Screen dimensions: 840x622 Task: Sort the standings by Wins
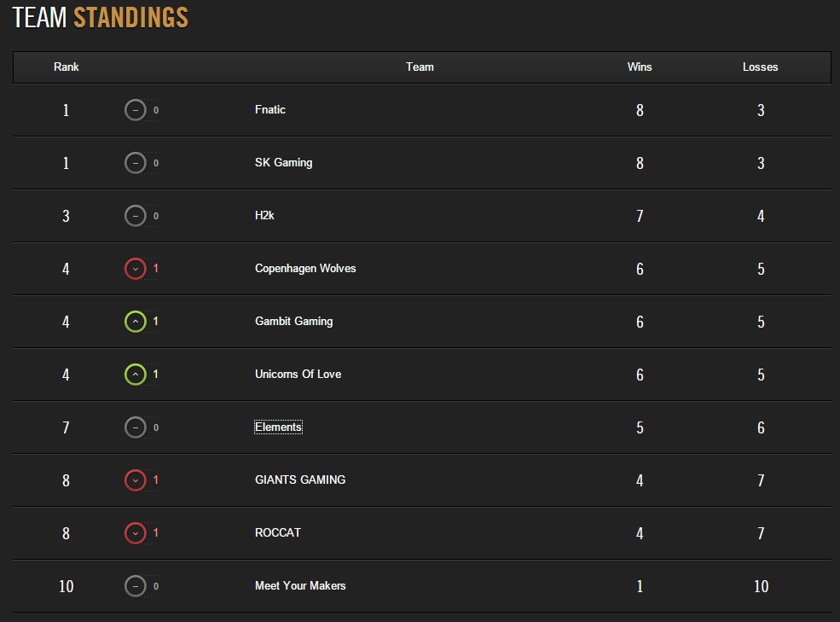639,67
